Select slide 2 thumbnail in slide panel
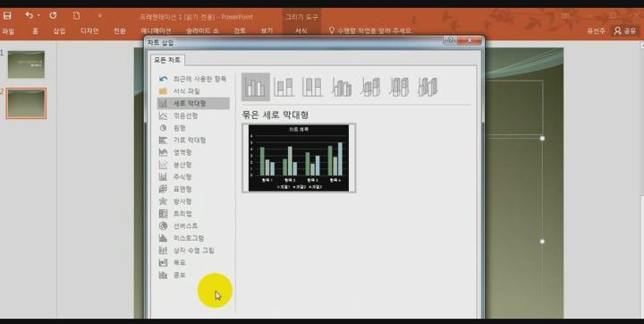 26,103
